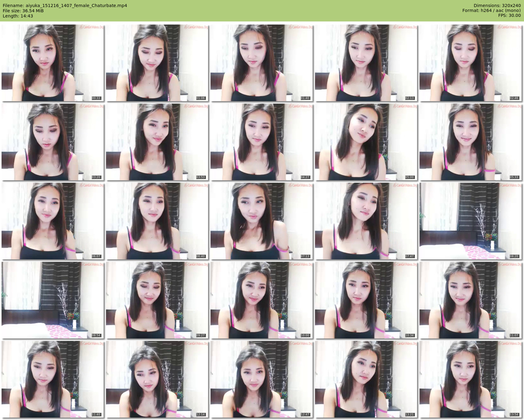Select the thumbnail marked 05:00

click(366, 142)
